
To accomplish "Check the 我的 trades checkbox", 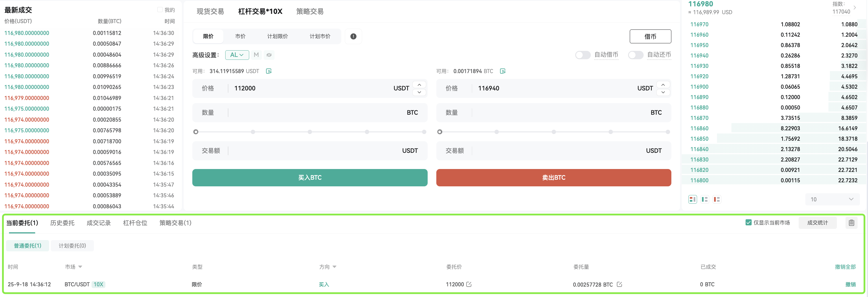I will tap(160, 10).
